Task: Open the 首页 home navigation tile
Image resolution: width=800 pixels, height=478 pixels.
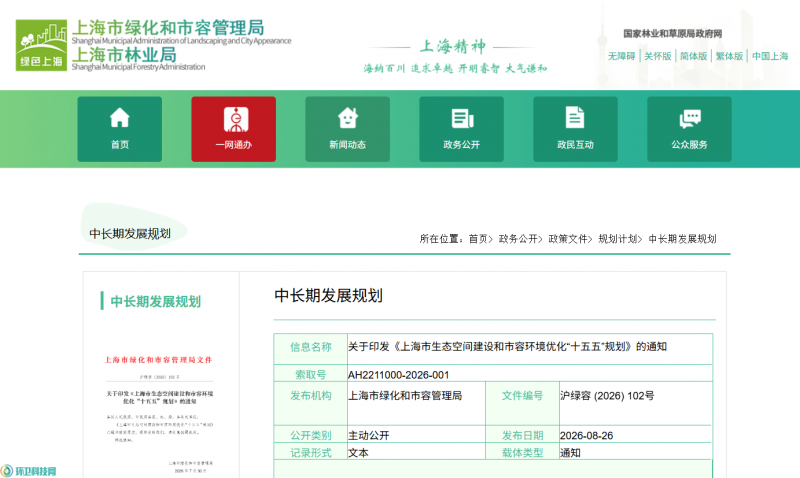Action: [120, 129]
